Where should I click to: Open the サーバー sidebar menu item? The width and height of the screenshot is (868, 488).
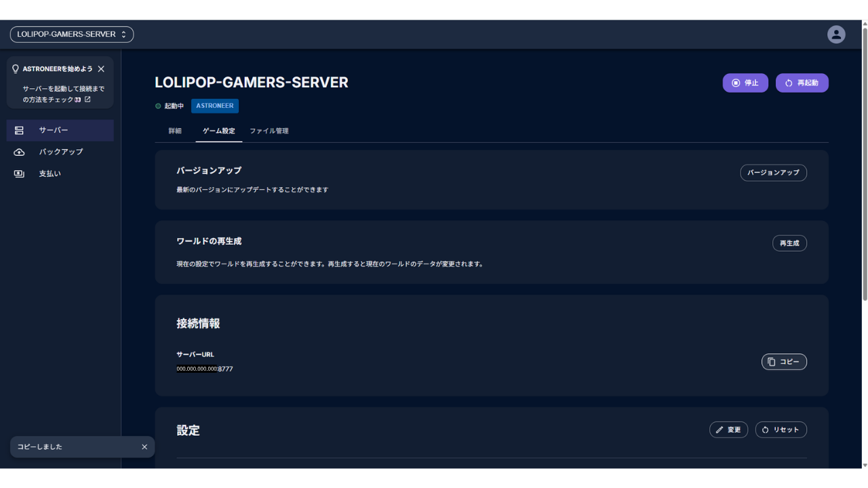pos(60,130)
